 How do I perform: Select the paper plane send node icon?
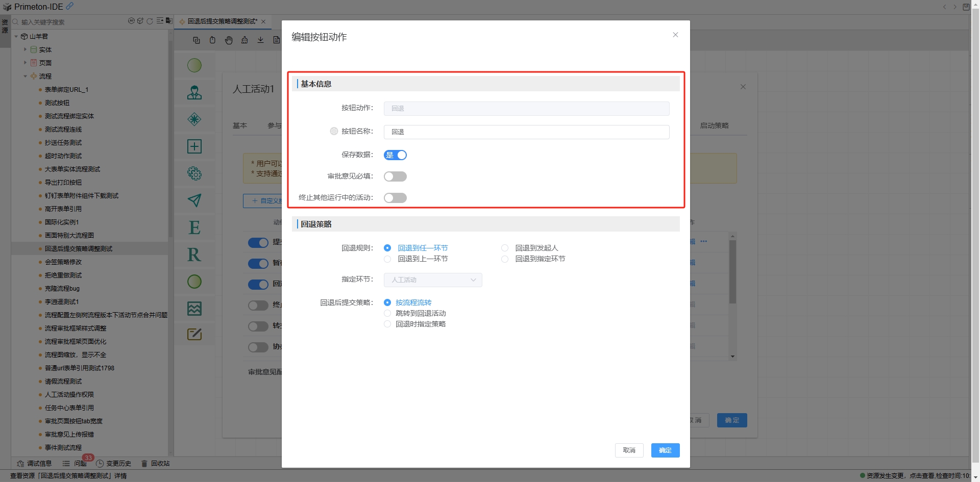(194, 200)
